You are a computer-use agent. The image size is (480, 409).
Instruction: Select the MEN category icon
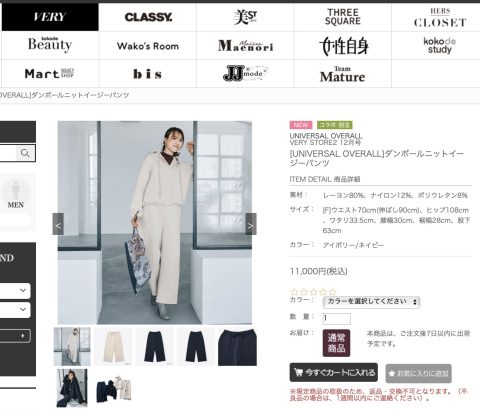click(x=15, y=195)
